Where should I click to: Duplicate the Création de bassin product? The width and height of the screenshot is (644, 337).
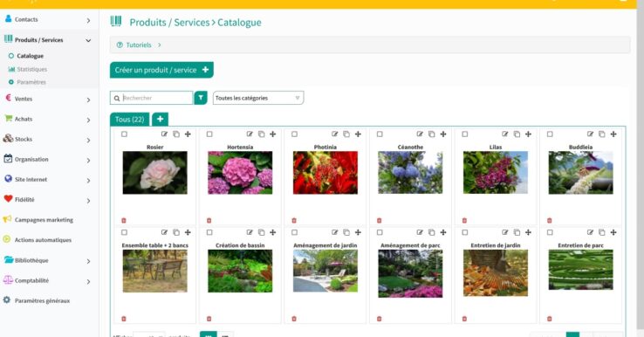tap(261, 232)
